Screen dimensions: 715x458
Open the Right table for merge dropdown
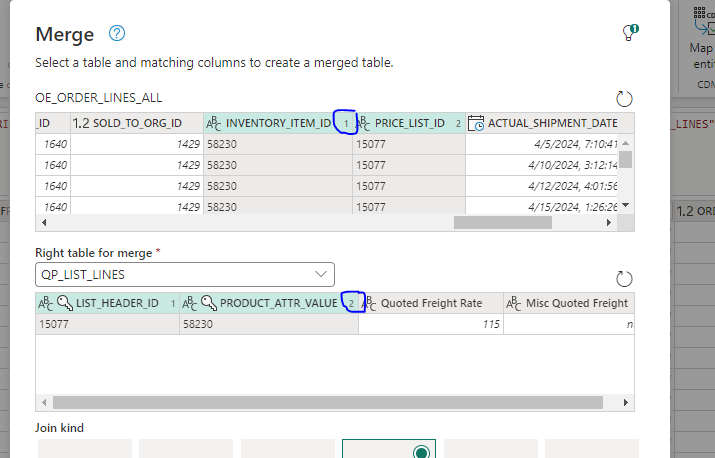185,275
